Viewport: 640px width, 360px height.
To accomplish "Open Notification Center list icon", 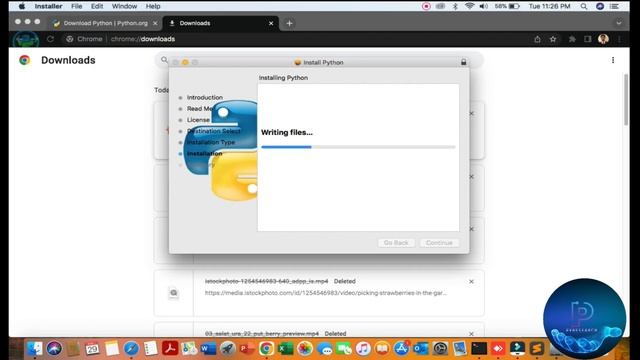I will [614, 6].
